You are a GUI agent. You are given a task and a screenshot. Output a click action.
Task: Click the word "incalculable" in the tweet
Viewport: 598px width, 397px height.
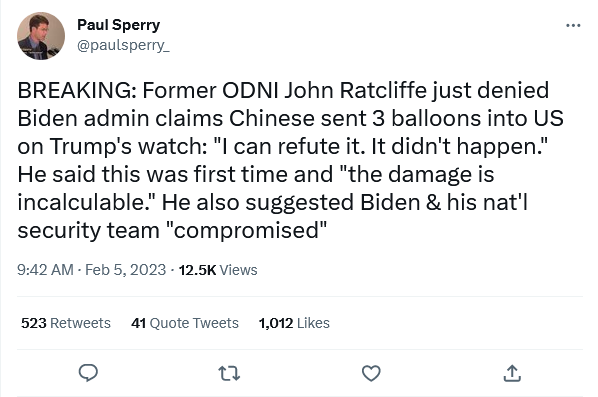(x=81, y=202)
